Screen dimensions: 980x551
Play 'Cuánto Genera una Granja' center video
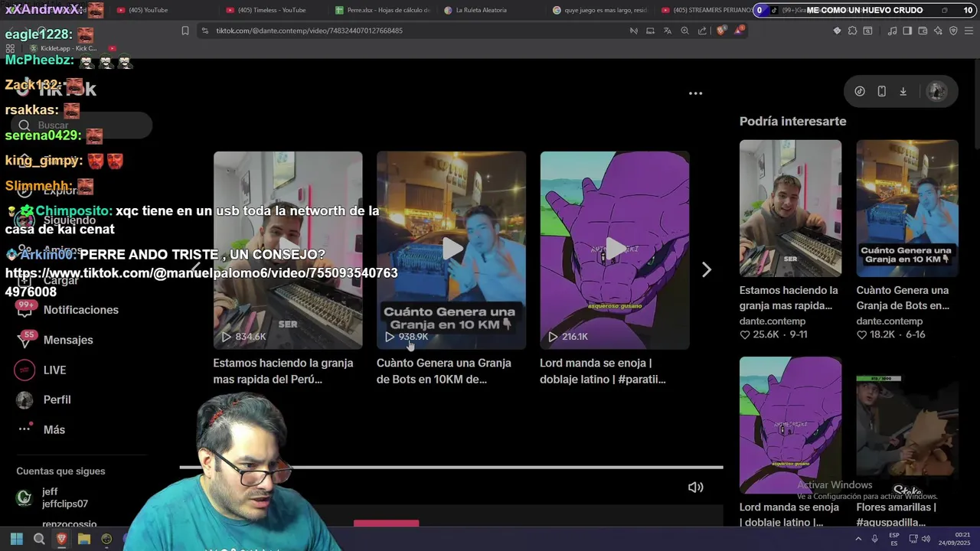[x=451, y=250]
